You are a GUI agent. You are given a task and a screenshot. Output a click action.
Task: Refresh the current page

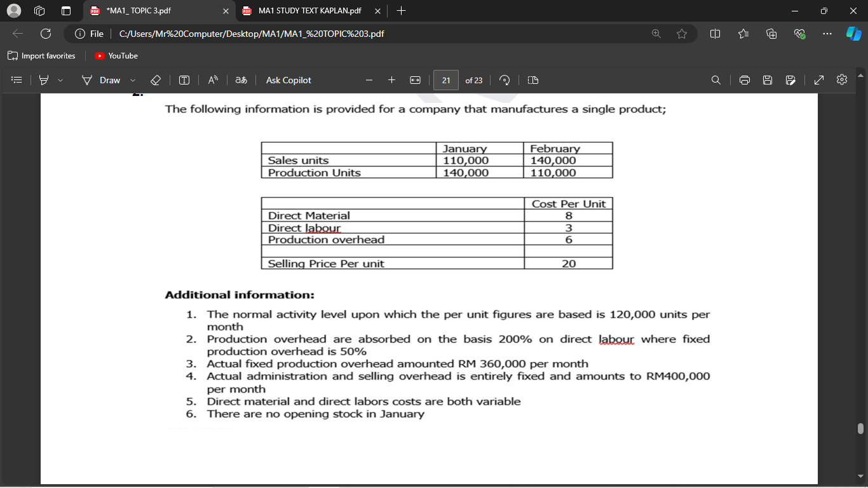pyautogui.click(x=46, y=34)
